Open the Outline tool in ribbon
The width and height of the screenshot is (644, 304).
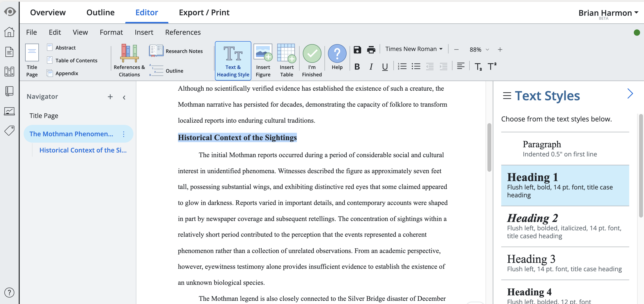(166, 70)
